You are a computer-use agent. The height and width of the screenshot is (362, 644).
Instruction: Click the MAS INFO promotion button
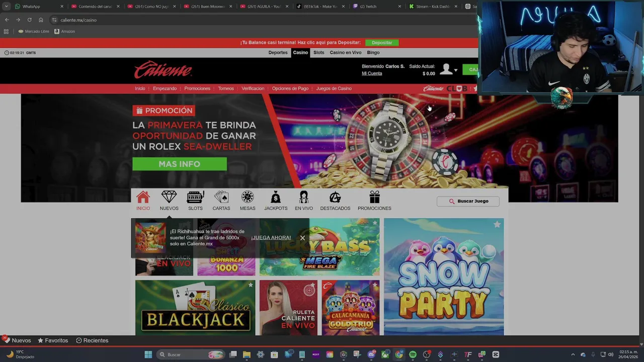click(x=180, y=164)
